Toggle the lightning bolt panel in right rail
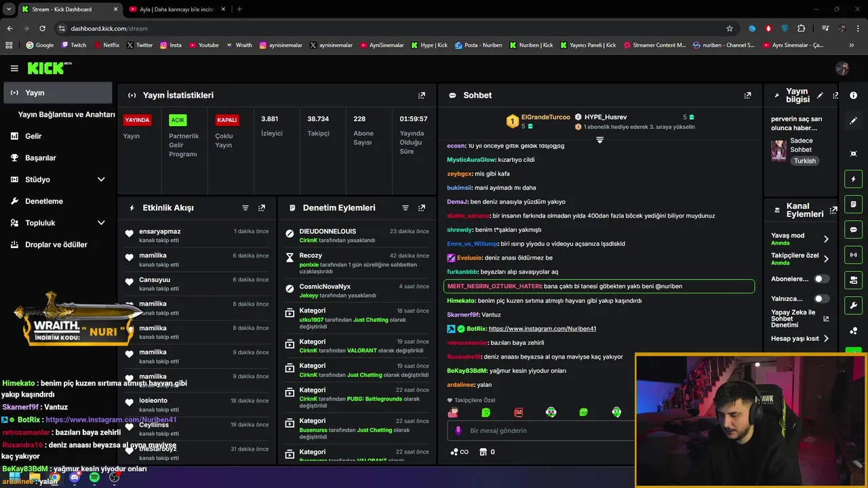Image resolution: width=868 pixels, height=488 pixels. click(853, 179)
